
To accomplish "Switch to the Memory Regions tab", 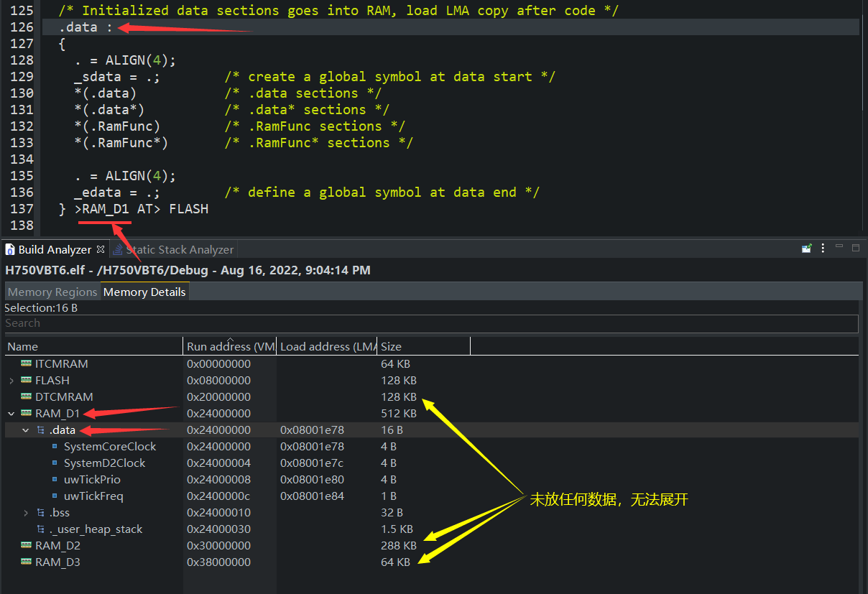I will pos(52,292).
